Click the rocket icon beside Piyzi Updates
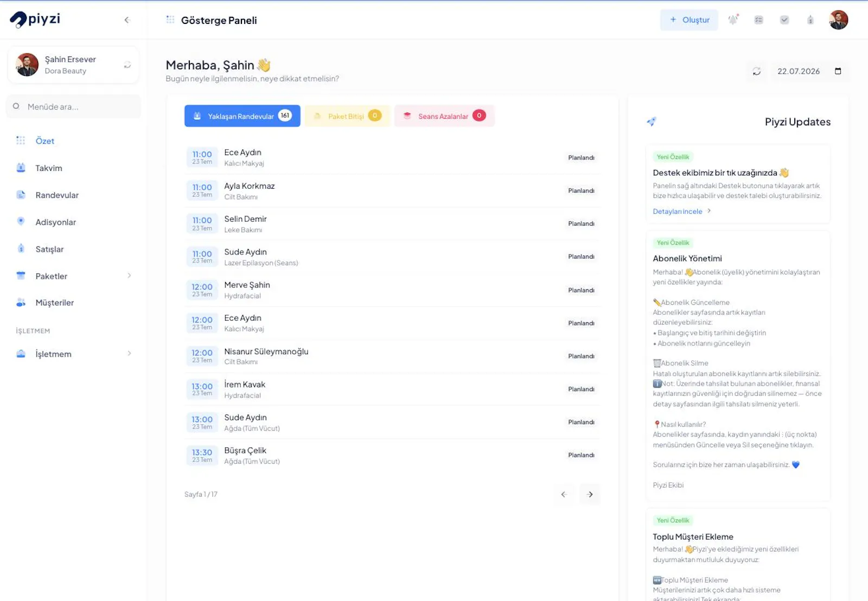Screen dimensions: 868x601 pos(652,122)
